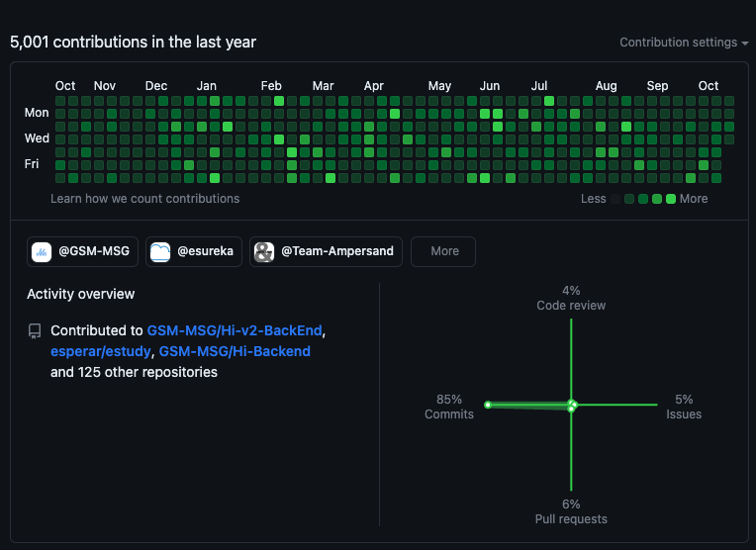The height and width of the screenshot is (550, 756).
Task: Click the Commits data point on the activity chart
Action: tap(488, 405)
